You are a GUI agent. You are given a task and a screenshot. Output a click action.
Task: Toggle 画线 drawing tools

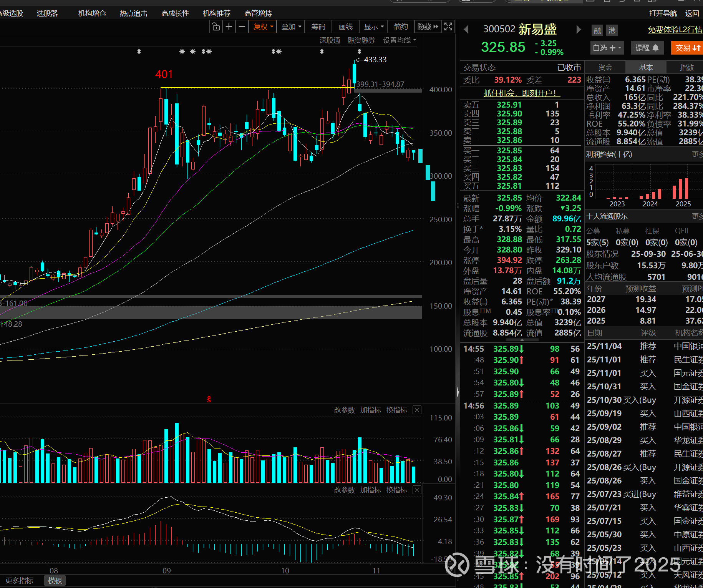pyautogui.click(x=346, y=27)
